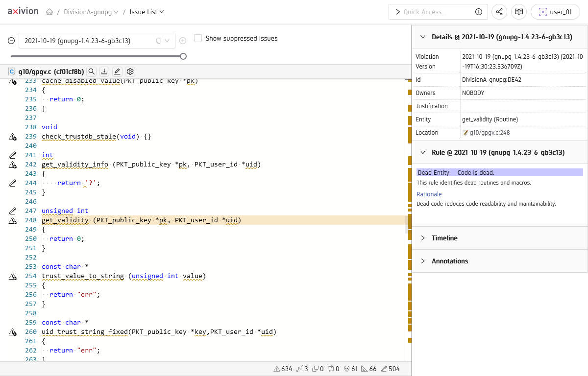Open the Issue List view dropdown
This screenshot has height=376, width=588.
[147, 12]
